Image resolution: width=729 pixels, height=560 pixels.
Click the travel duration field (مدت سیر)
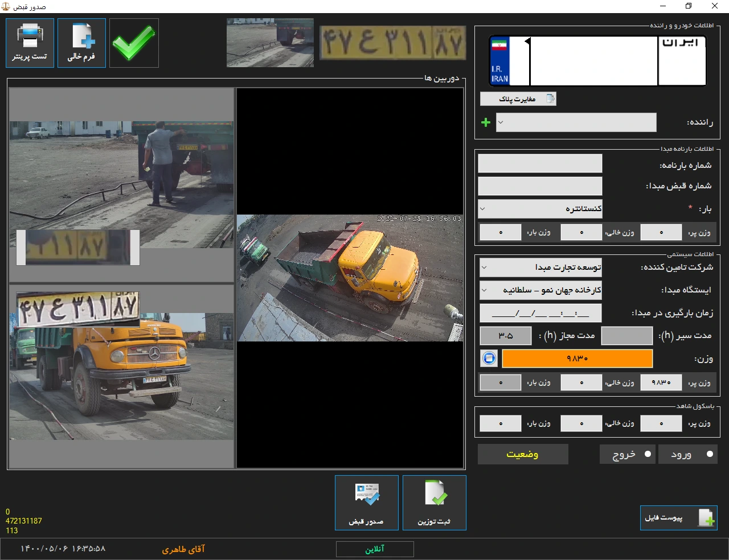[627, 336]
